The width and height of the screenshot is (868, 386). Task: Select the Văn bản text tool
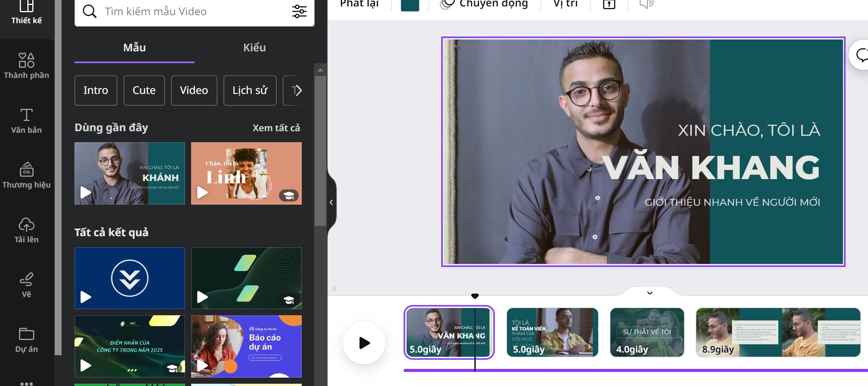pyautogui.click(x=26, y=121)
